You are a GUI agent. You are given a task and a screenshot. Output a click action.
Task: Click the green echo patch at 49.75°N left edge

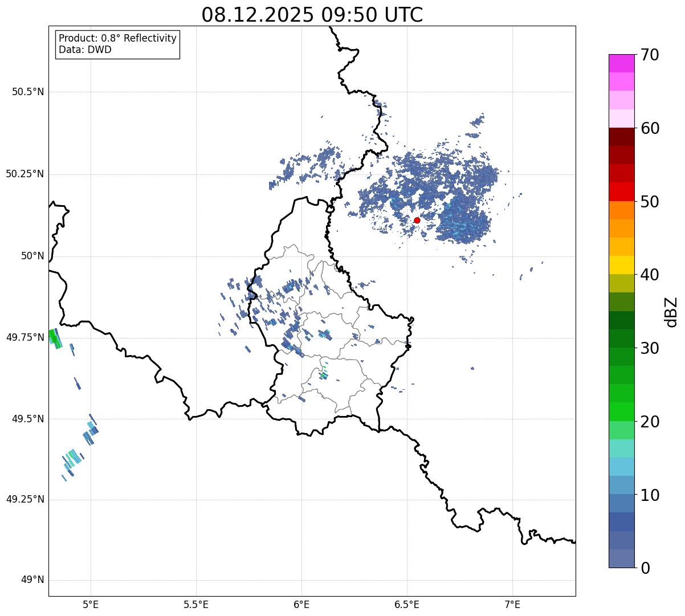pyautogui.click(x=55, y=338)
